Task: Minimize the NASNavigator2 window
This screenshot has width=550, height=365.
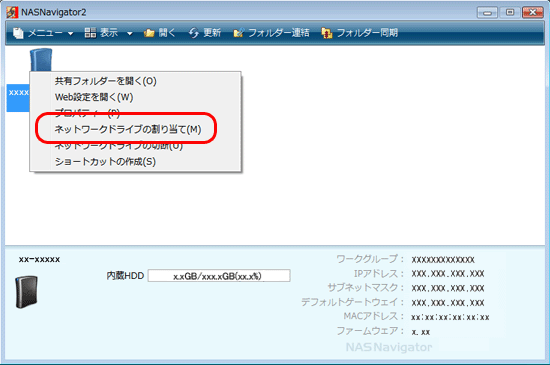Action: coord(487,13)
